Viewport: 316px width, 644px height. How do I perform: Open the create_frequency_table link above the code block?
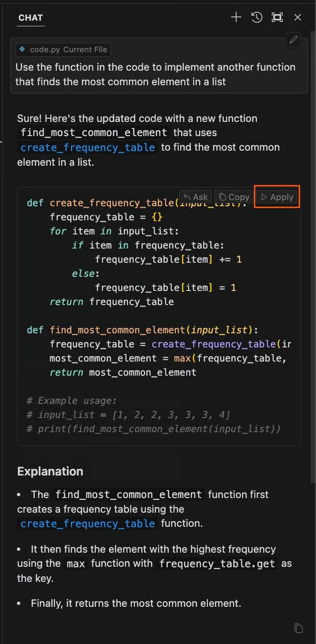[87, 147]
